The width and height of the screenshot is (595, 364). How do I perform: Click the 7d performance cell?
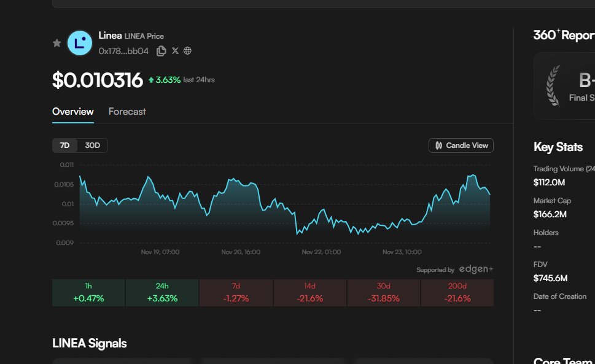click(236, 293)
